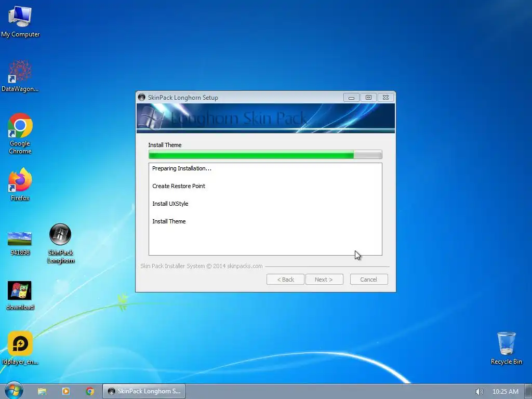Image resolution: width=532 pixels, height=399 pixels.
Task: Click the 10:25 AM system clock
Action: coord(505,392)
